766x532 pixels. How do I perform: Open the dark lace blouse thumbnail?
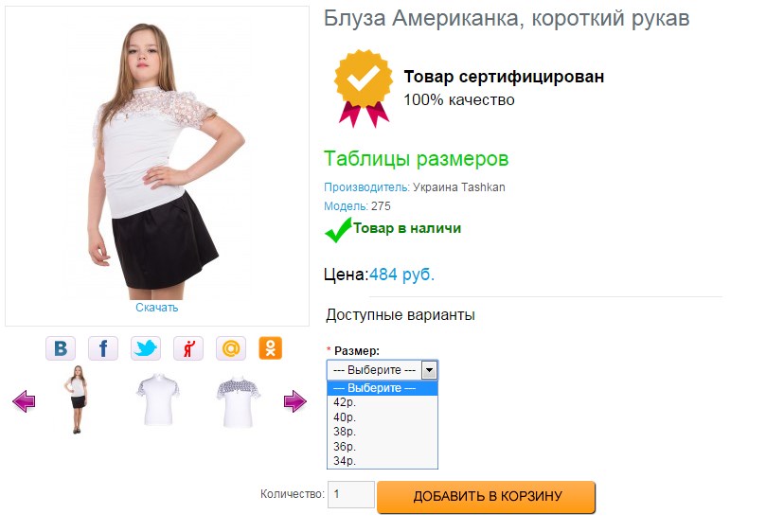(x=238, y=401)
